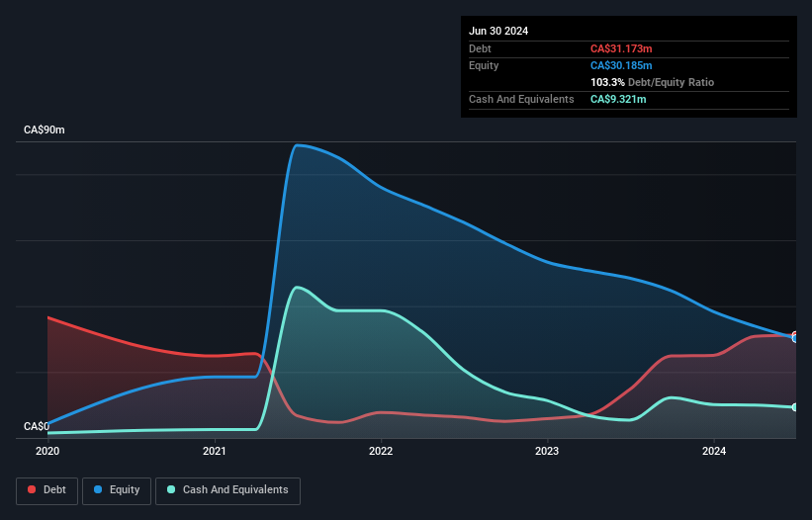Toggle the Debt series legend button
The width and height of the screenshot is (812, 520).
click(x=46, y=490)
